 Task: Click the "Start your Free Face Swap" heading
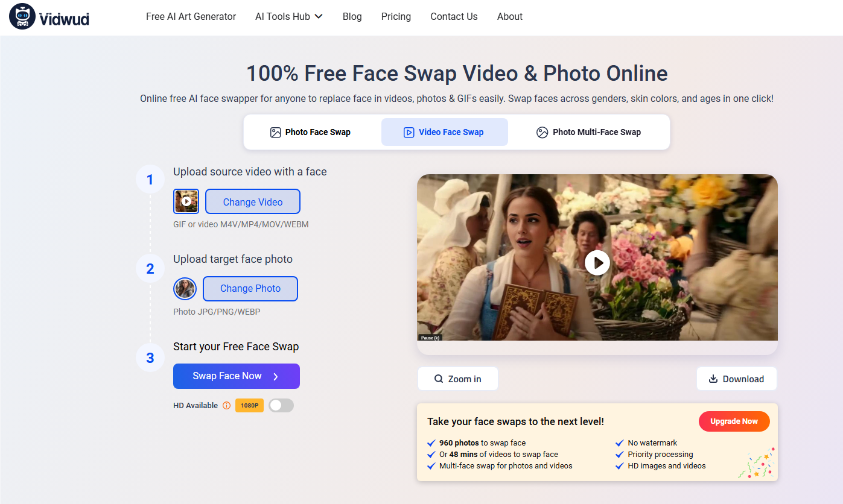(236, 347)
